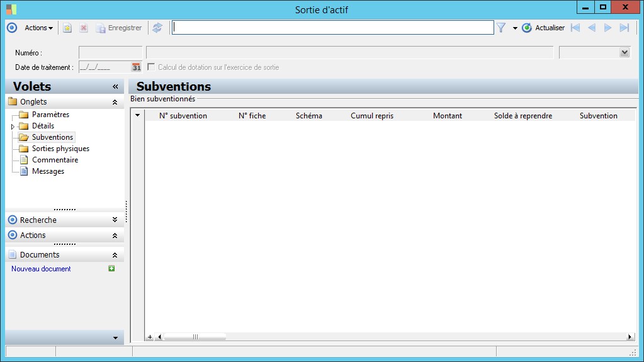Click the round blue Actions toolbar icon
Viewport: 644px width, 362px height.
pos(12,28)
